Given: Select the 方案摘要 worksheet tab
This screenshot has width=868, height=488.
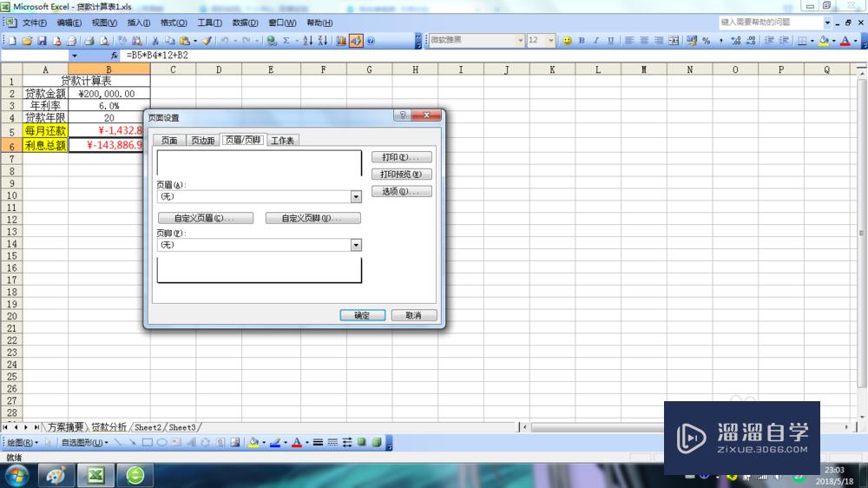Looking at the screenshot, I should [x=65, y=427].
